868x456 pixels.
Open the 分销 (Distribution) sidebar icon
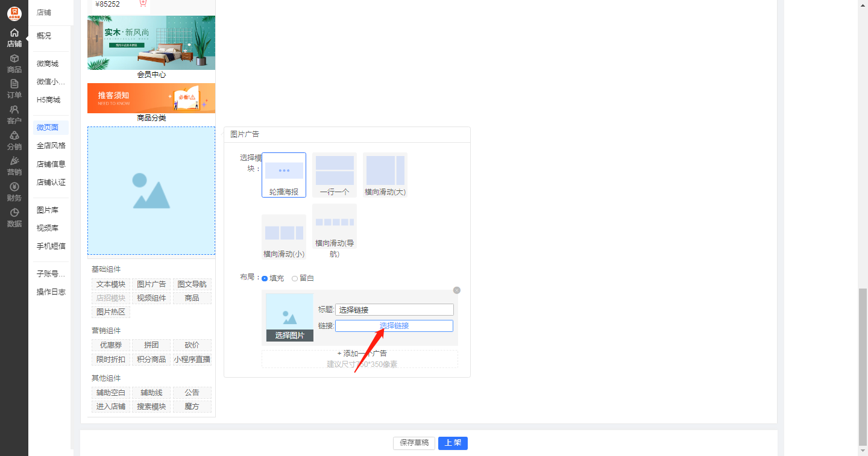(14, 140)
